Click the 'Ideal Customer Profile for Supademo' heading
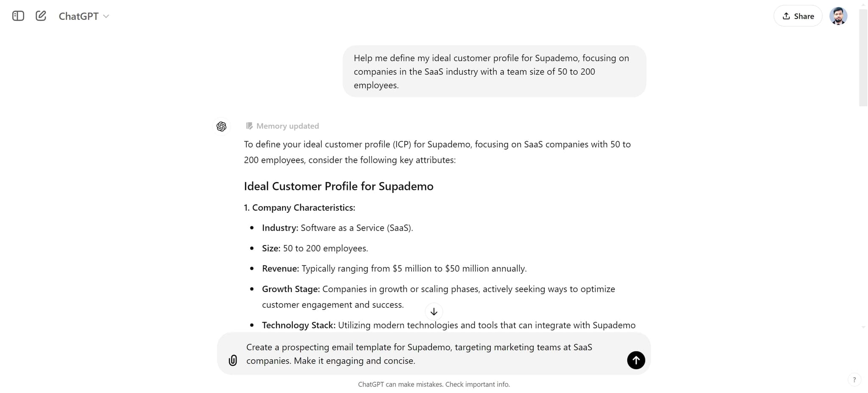868x393 pixels. (x=338, y=186)
